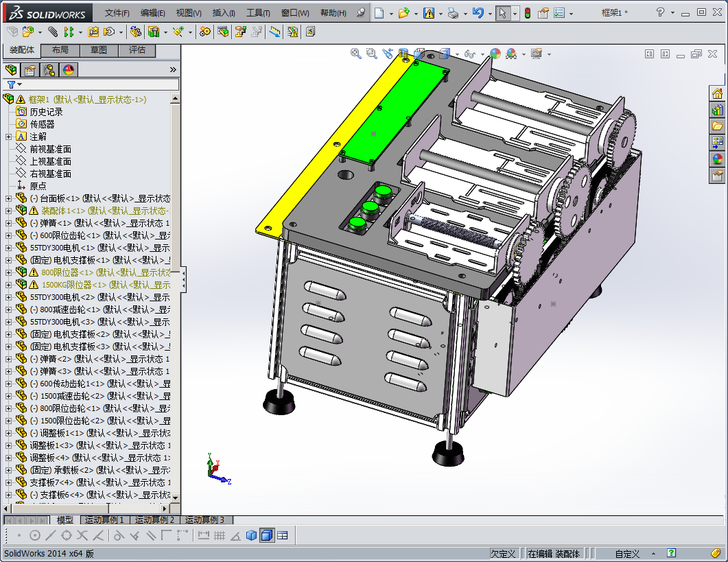The image size is (728, 562).
Task: Open SolidWorks Resources home task pane
Action: [x=717, y=94]
